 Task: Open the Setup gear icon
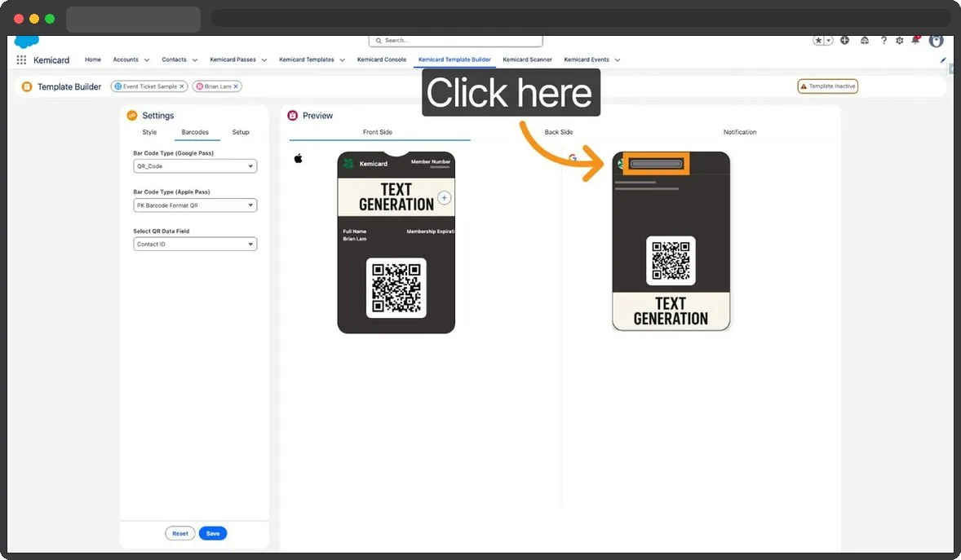coord(899,41)
